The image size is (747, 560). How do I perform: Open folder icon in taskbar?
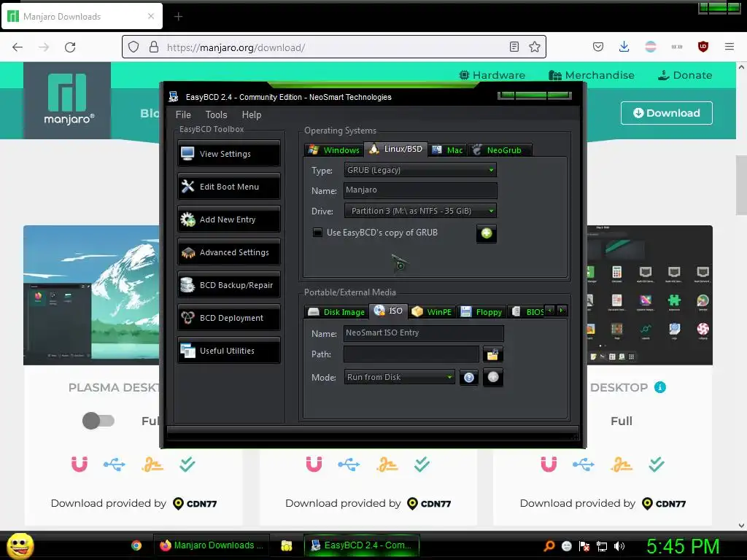pyautogui.click(x=286, y=545)
